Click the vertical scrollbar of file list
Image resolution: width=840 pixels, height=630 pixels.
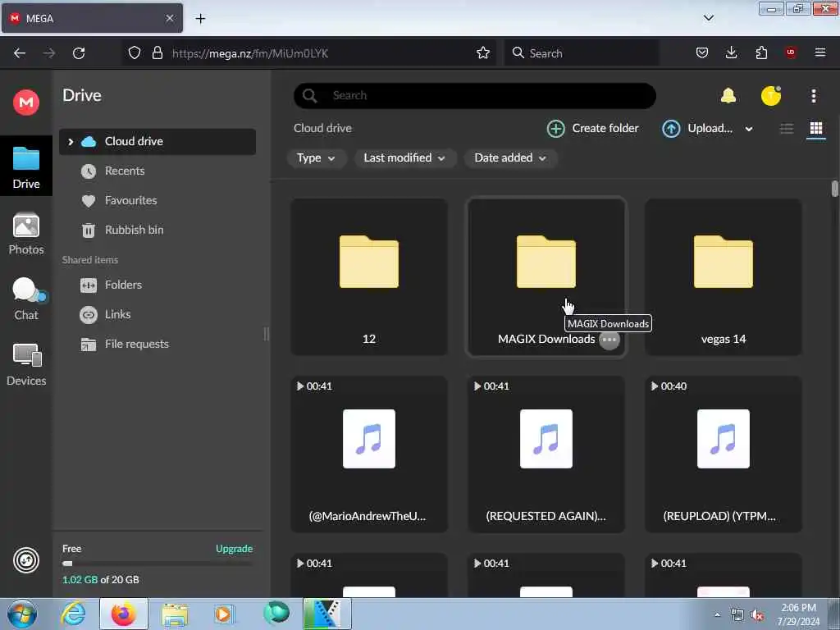pos(834,189)
